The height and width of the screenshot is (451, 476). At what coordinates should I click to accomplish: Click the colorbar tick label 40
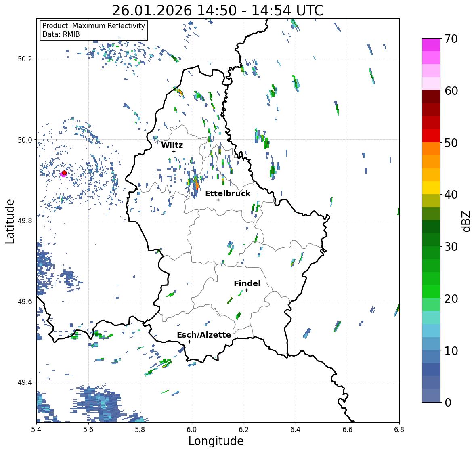pyautogui.click(x=451, y=195)
